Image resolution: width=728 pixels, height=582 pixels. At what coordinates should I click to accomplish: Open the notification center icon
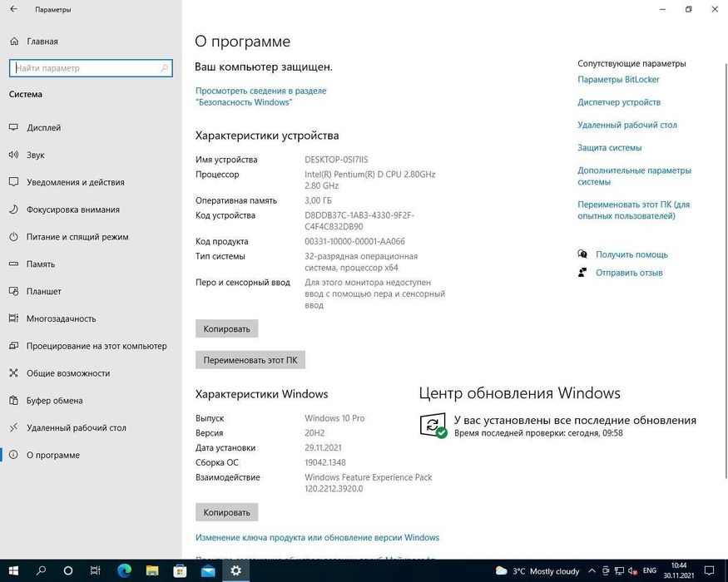(x=709, y=570)
